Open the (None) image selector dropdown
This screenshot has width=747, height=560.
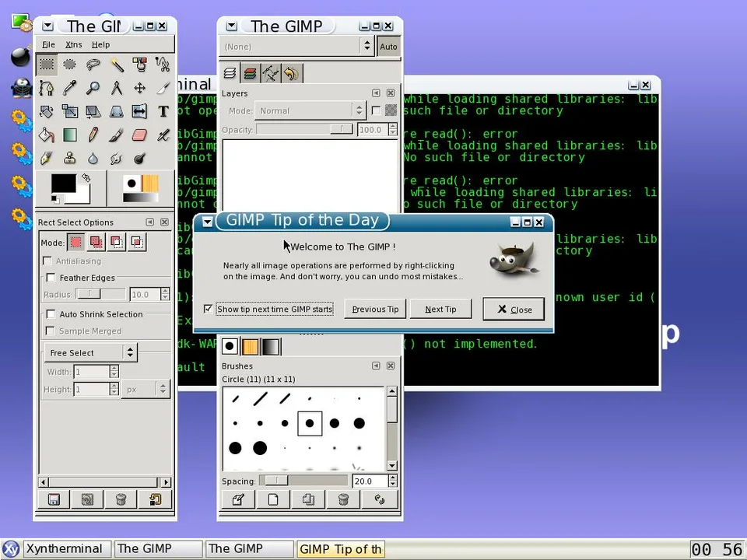[298, 47]
